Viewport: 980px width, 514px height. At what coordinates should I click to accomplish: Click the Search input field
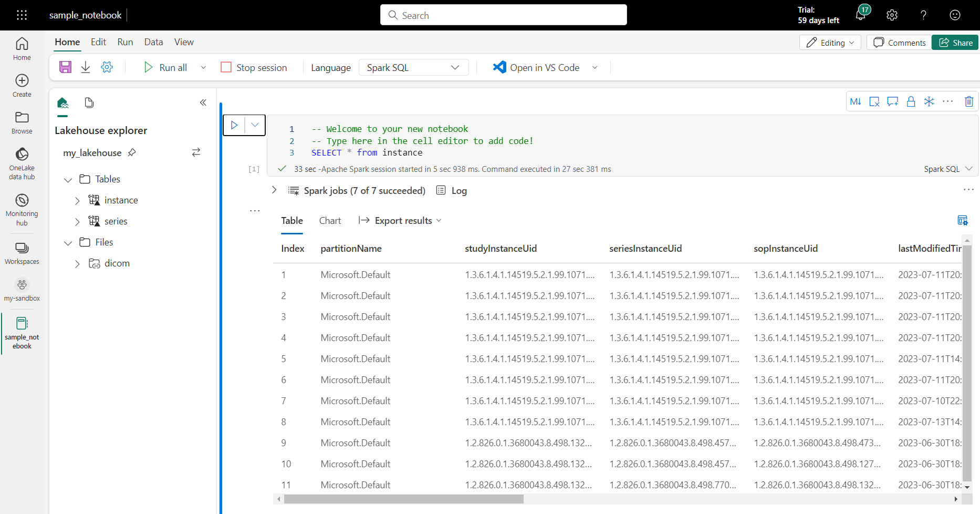(503, 15)
